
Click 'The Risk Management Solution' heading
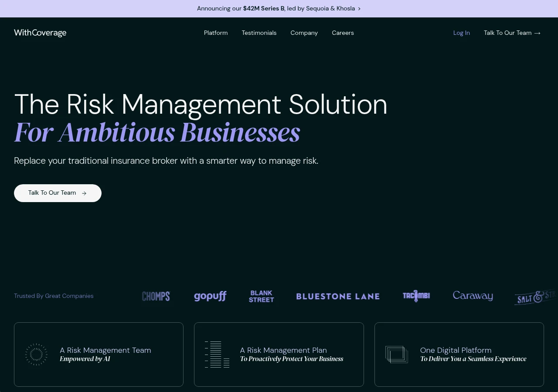(201, 105)
